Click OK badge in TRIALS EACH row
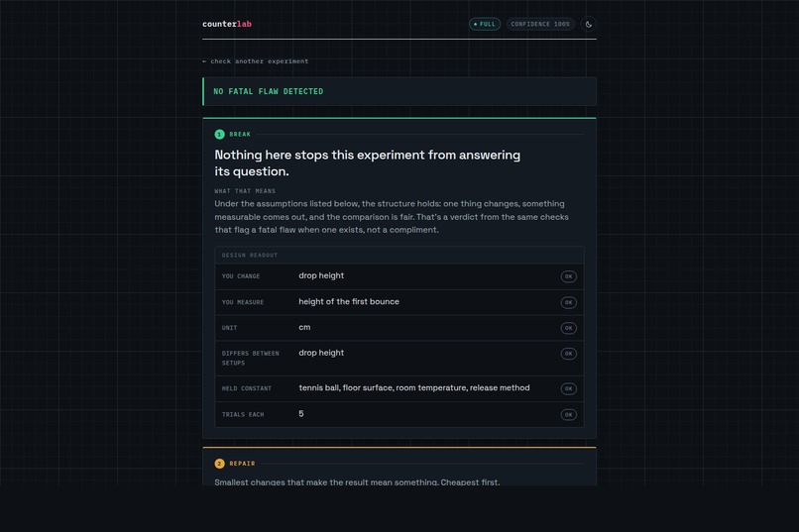Screen dimensions: 799x532 coord(569,414)
